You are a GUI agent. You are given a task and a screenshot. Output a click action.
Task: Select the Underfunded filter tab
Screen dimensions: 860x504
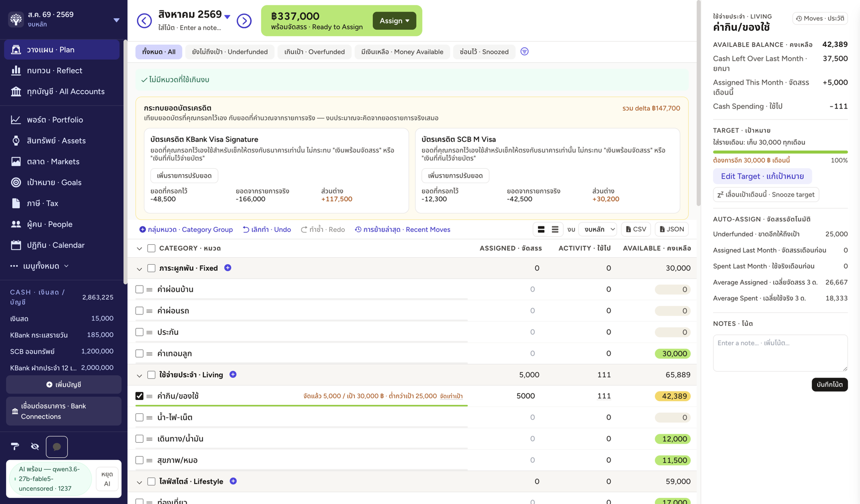(230, 52)
